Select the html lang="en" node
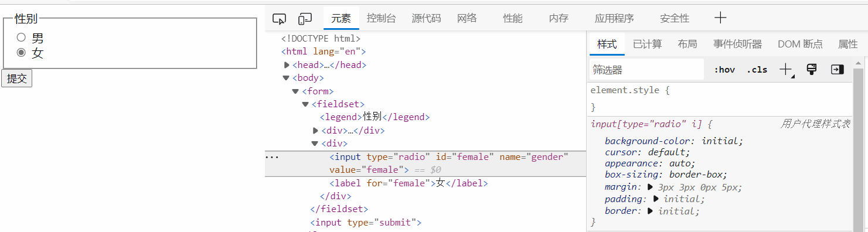Viewport: 868px width, 232px height. coord(323,52)
